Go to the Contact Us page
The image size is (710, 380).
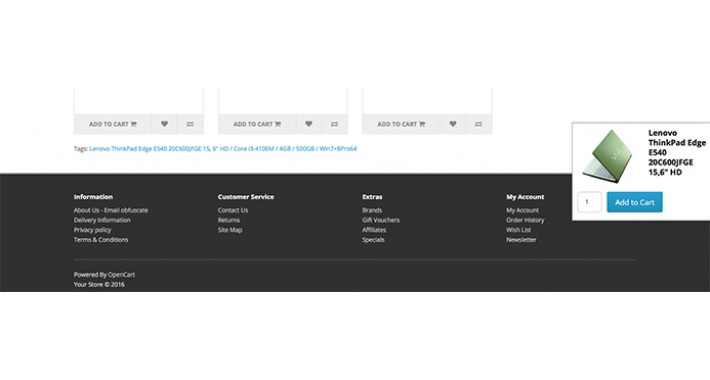pos(233,210)
